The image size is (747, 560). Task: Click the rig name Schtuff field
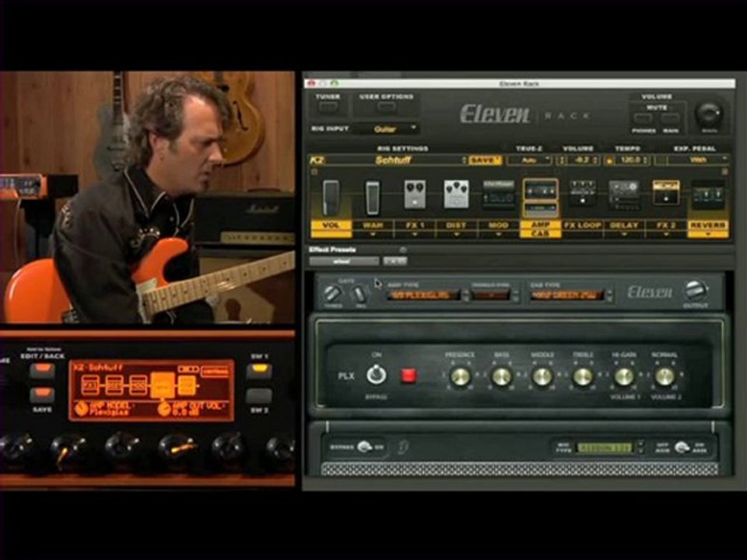(393, 160)
